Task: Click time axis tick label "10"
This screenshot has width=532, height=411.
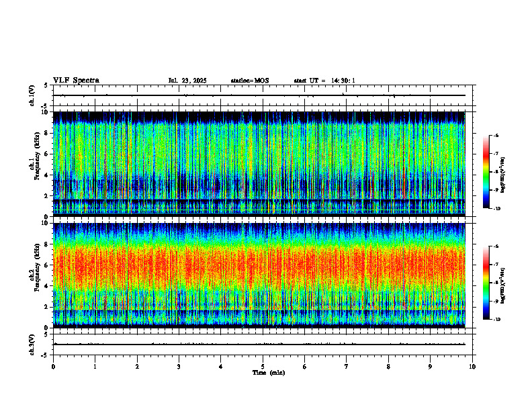Action: pos(472,367)
